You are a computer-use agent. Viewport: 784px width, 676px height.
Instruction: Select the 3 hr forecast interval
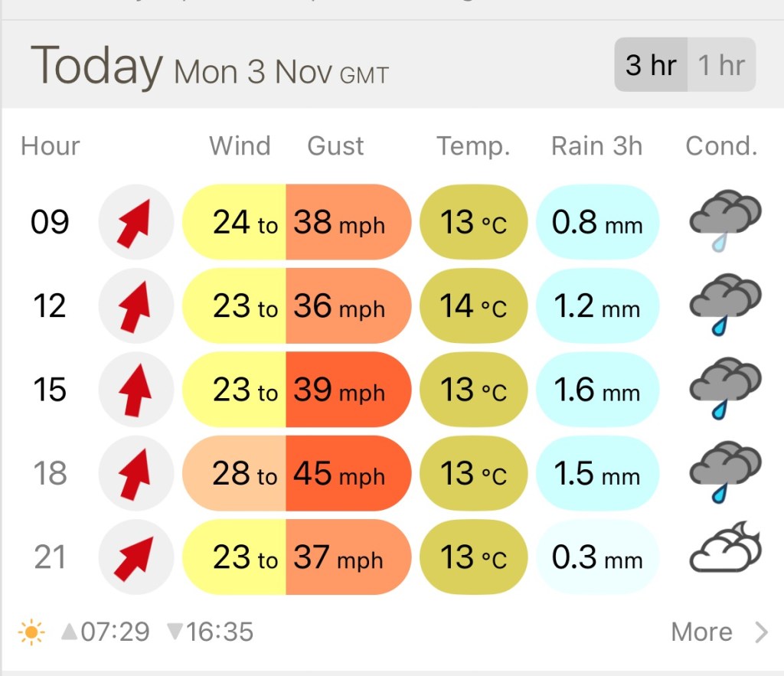[x=651, y=65]
